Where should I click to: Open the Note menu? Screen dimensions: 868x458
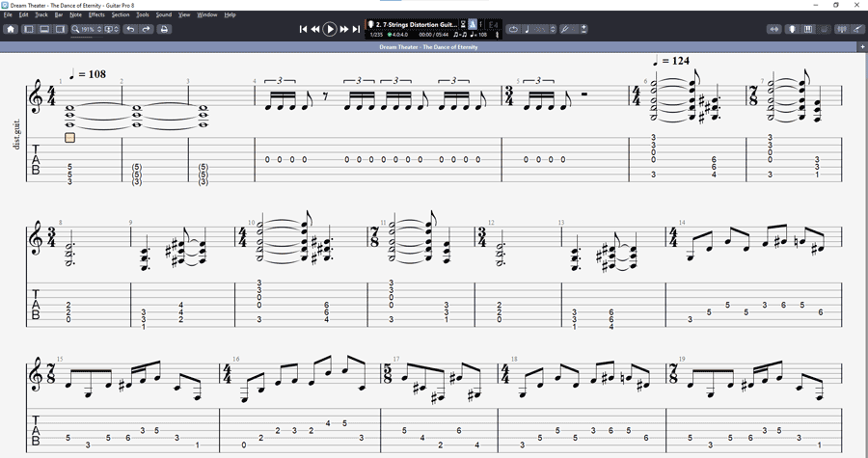(x=76, y=14)
